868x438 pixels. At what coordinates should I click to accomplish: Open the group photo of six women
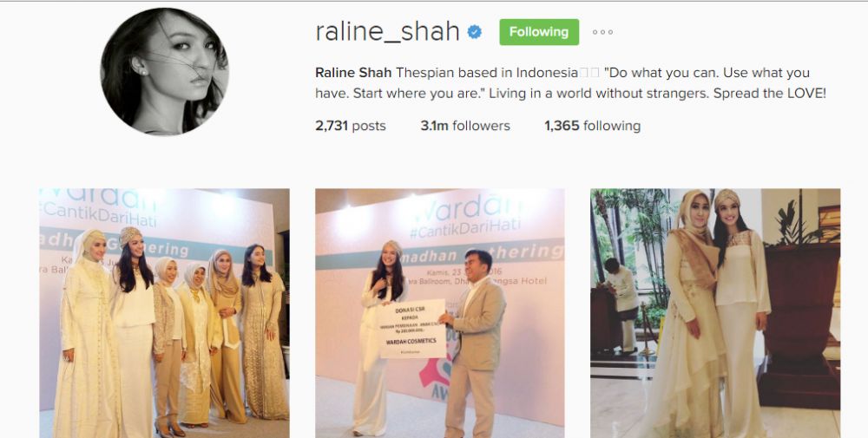[164, 313]
